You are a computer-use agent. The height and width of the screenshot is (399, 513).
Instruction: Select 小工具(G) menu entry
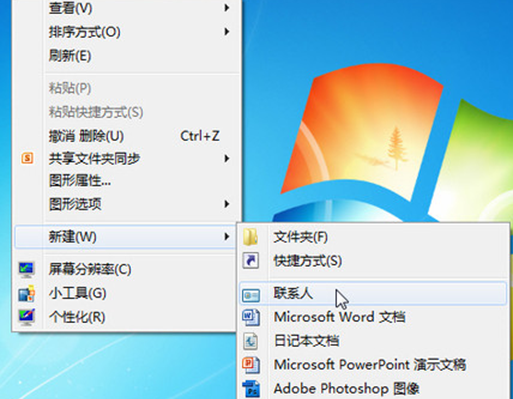click(126, 293)
